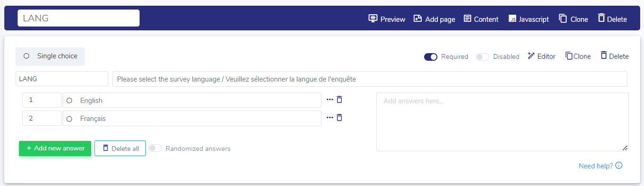
Task: Click the Add page icon
Action: (418, 19)
